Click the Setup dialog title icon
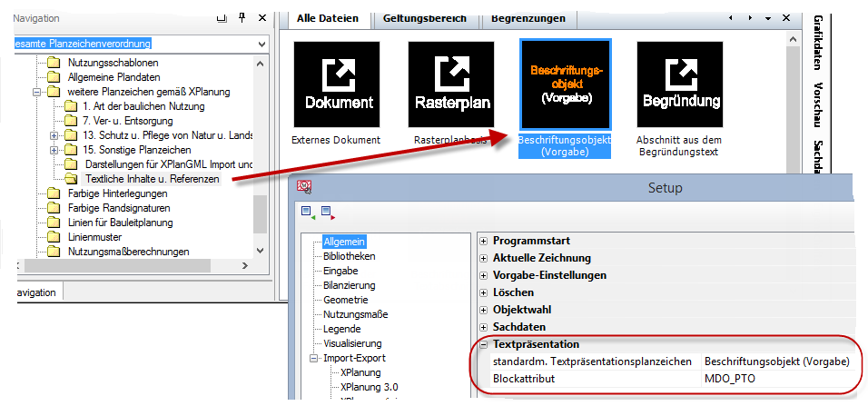Screen dimensions: 868x406 point(305,187)
